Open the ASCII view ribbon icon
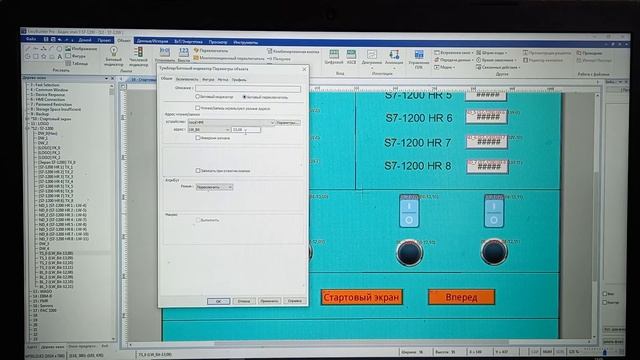 pyautogui.click(x=351, y=57)
